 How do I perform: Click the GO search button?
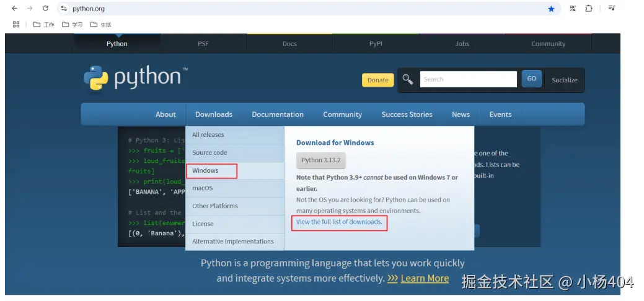(x=531, y=79)
